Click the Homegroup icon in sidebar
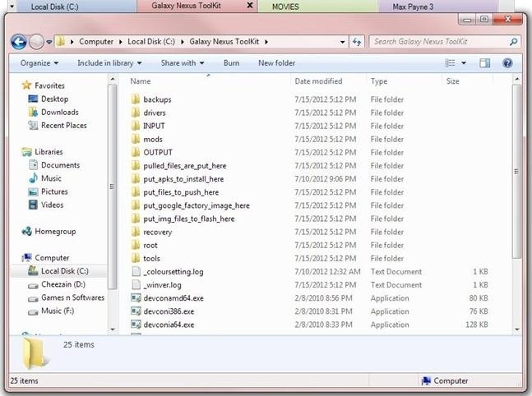532x396 pixels. [26, 231]
